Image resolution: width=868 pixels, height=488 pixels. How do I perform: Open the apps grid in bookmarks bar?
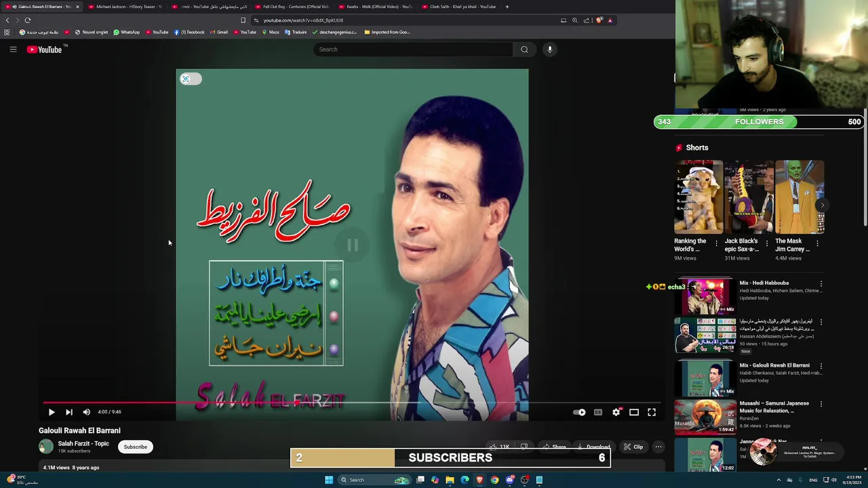[7, 32]
